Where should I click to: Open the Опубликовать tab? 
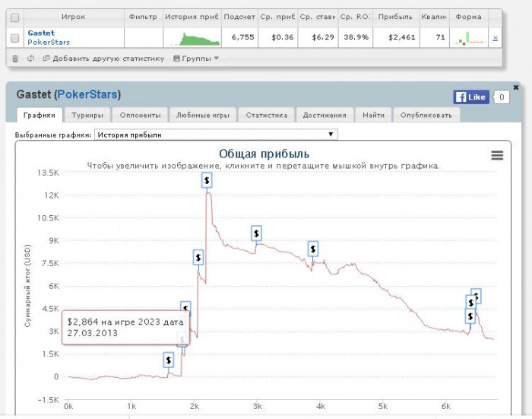[426, 115]
